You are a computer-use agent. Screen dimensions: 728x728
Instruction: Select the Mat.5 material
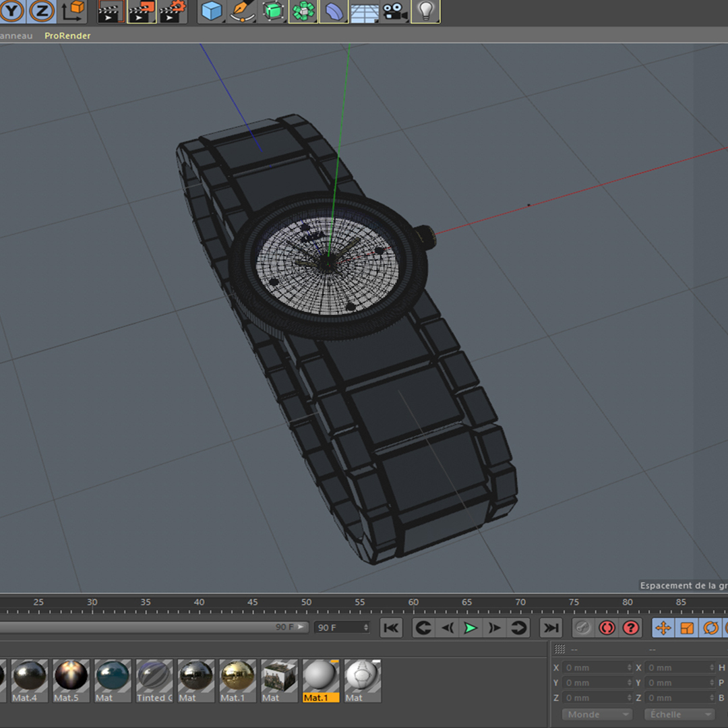(x=71, y=680)
